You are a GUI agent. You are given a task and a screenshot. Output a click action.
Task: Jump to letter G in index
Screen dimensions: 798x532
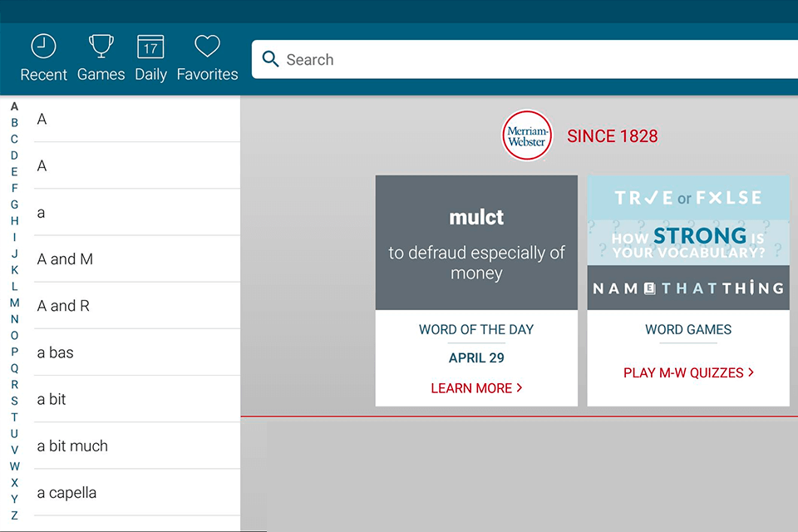pos(14,204)
